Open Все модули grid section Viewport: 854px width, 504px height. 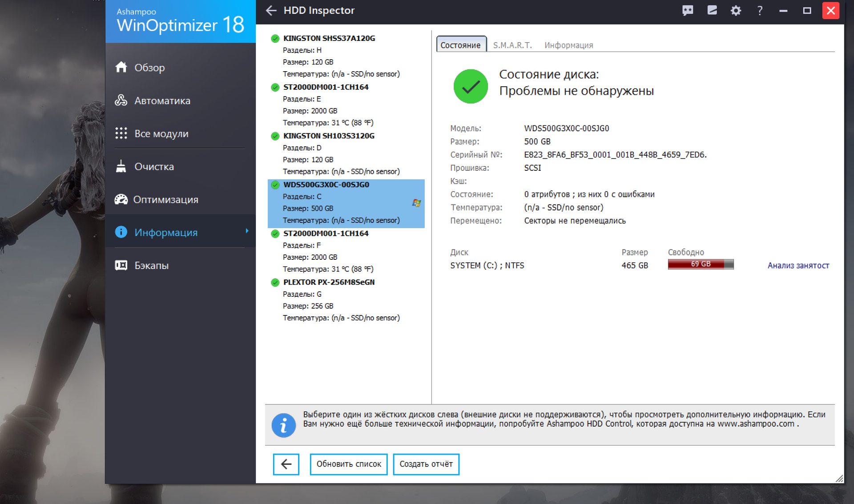point(161,133)
